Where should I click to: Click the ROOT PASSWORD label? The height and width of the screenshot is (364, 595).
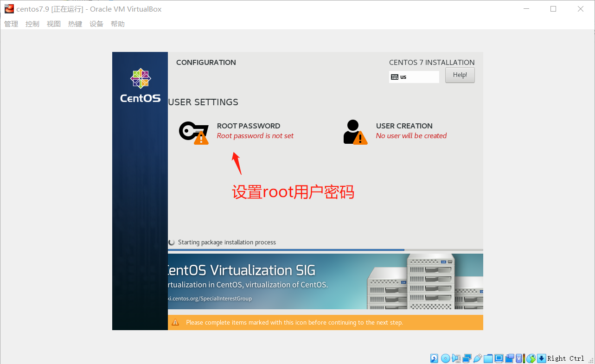249,126
